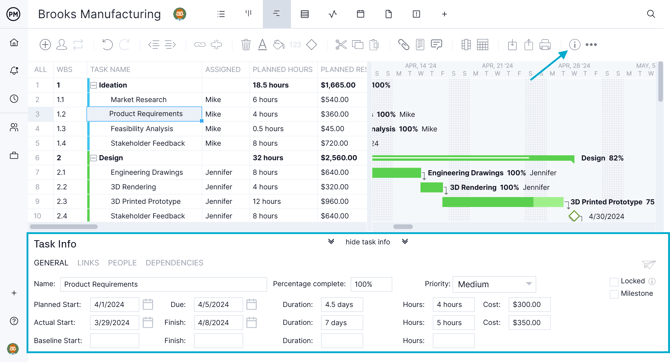
Task: Click the PLANNED HOURS column header
Action: point(282,69)
